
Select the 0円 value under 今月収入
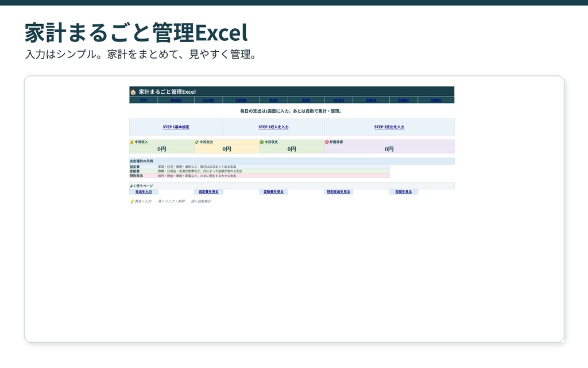(x=161, y=149)
